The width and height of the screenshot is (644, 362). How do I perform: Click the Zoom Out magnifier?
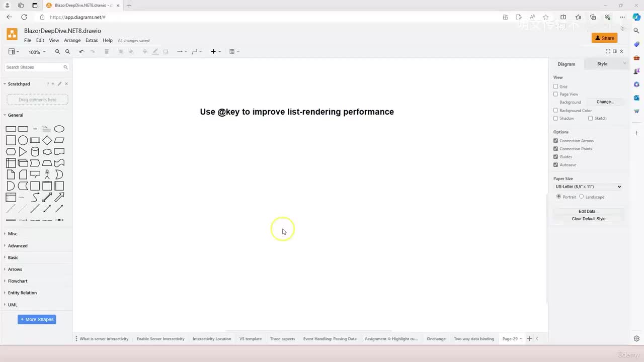67,51
